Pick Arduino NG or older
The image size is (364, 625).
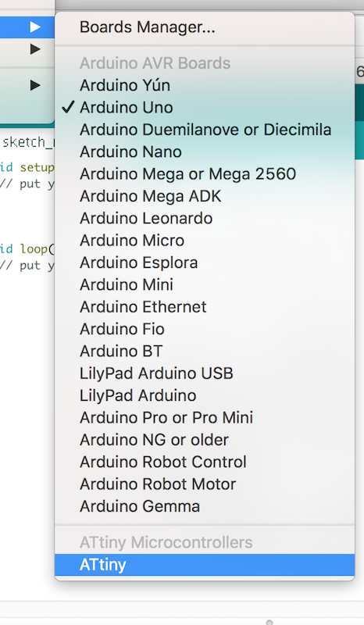205,440
